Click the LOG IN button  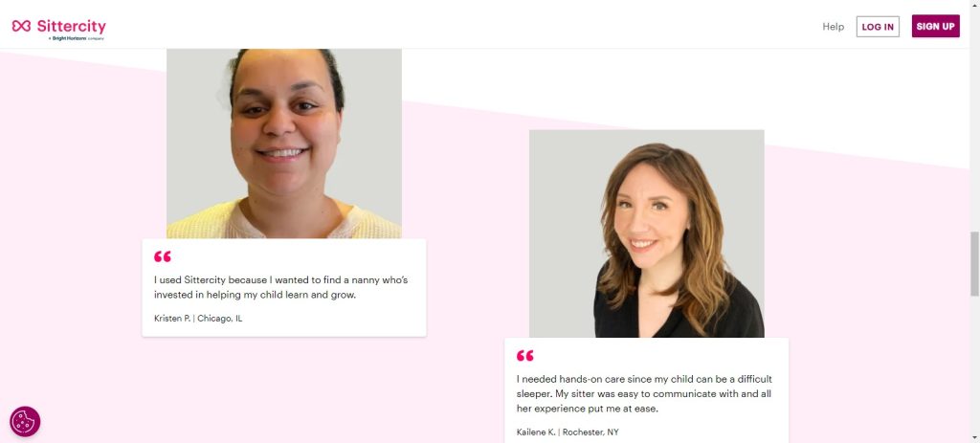pos(878,27)
